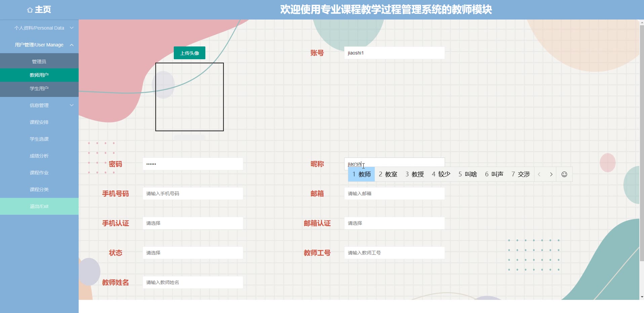The image size is (644, 313).
Task: Open the IME emoji smiley panel
Action: point(564,174)
